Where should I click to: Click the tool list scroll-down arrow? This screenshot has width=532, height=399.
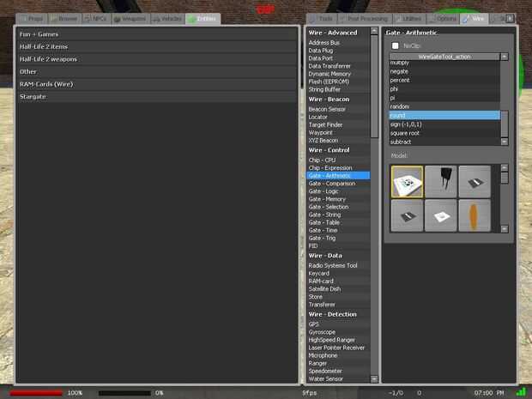coord(374,379)
